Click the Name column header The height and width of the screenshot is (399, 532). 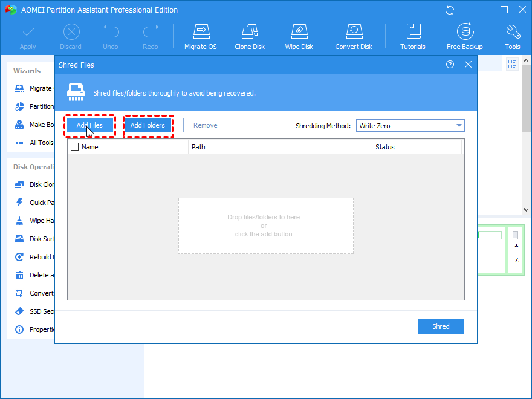[90, 147]
